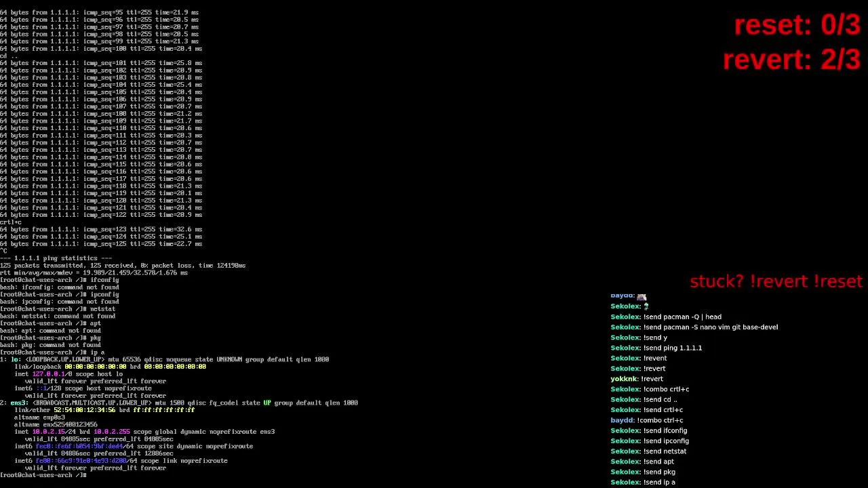868x488 pixels.
Task: Click the prompt line running "ip a"
Action: 52,352
